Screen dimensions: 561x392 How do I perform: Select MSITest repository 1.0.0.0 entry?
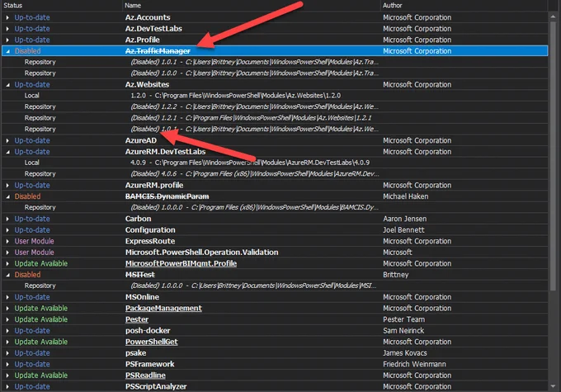(x=253, y=286)
